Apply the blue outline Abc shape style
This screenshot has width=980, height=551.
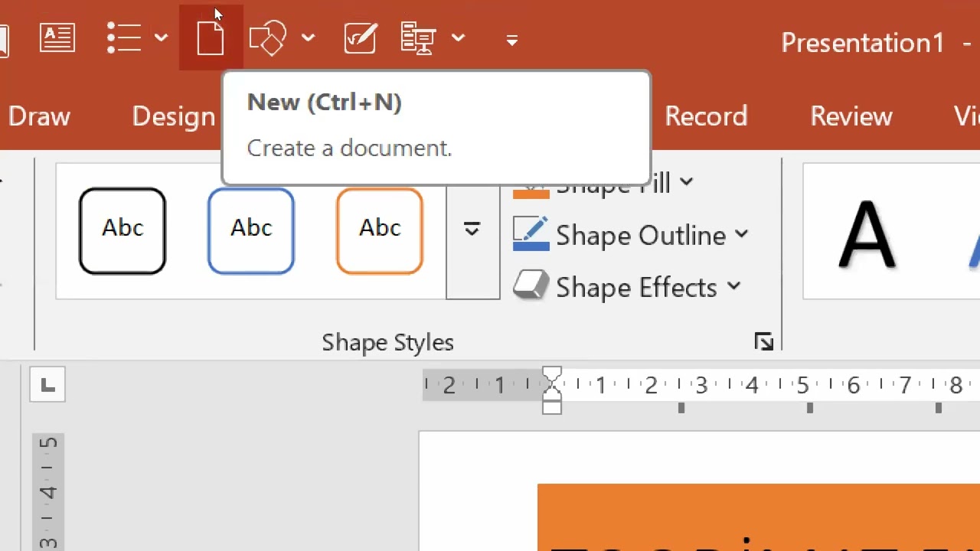[251, 231]
